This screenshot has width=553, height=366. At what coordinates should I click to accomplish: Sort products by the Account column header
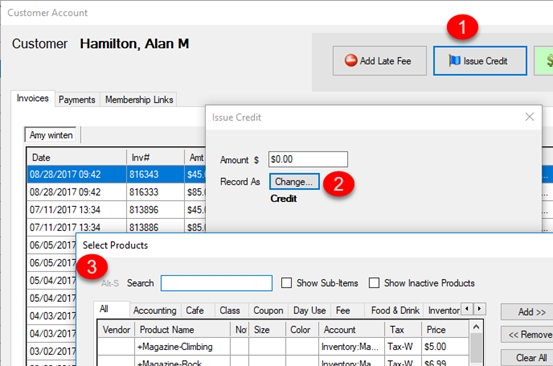tap(351, 330)
